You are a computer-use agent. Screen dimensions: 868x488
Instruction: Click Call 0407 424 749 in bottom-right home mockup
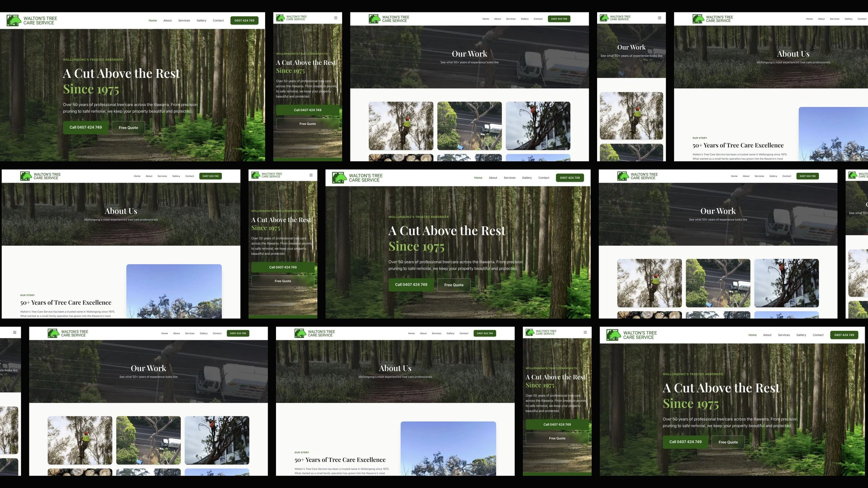685,442
